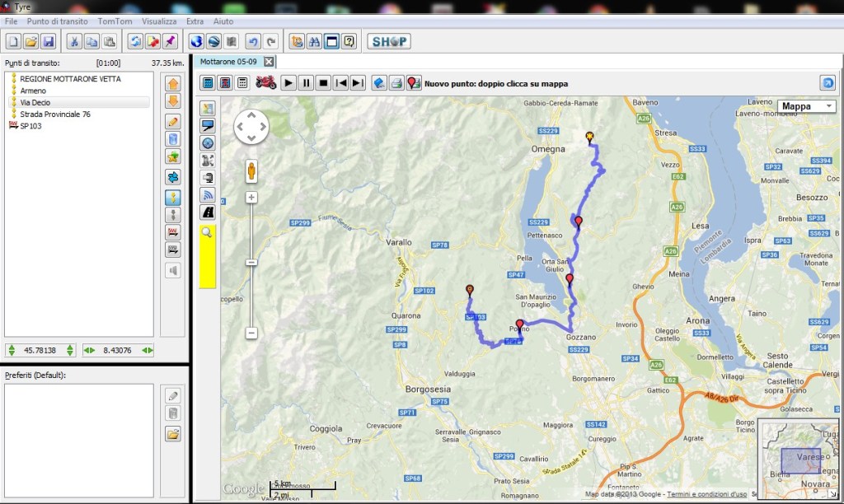Click the binoculars search icon in toolbar
Viewport: 844px width, 504px height.
[x=314, y=41]
